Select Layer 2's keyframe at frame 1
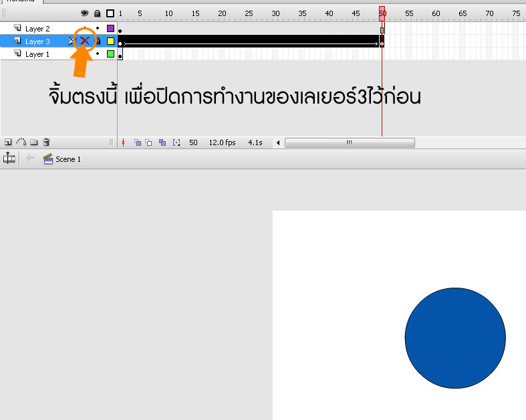 pos(120,29)
